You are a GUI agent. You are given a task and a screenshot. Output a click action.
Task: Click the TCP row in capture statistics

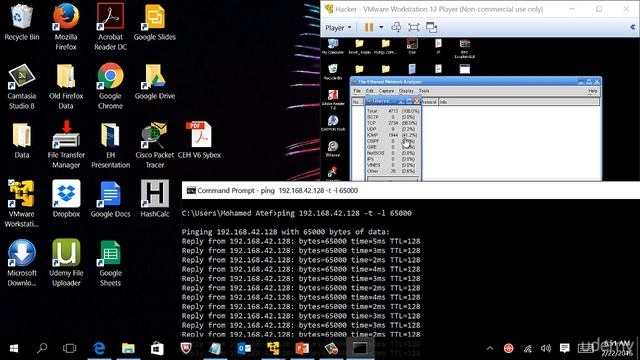click(x=392, y=123)
